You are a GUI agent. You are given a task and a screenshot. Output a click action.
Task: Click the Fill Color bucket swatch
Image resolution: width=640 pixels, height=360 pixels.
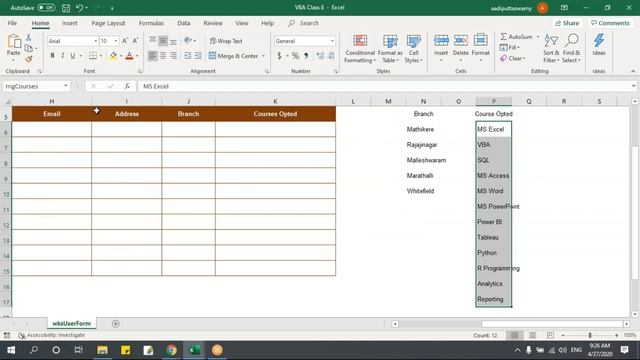click(113, 56)
